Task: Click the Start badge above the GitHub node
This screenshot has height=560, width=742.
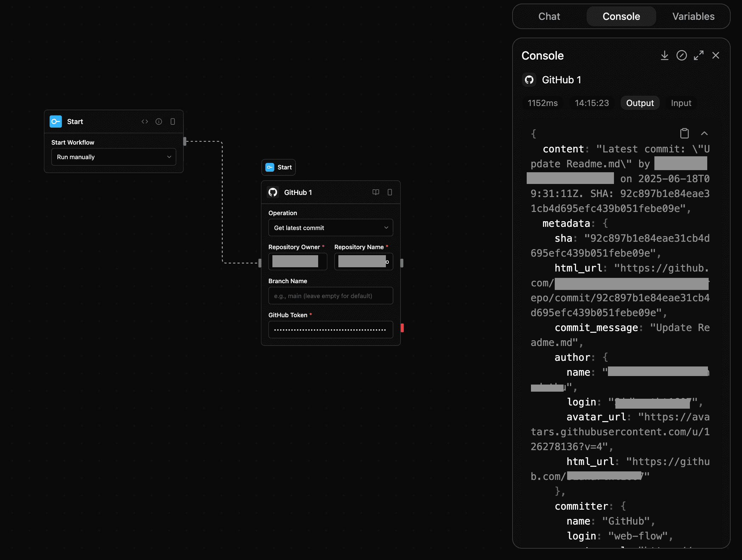Action: pyautogui.click(x=278, y=167)
